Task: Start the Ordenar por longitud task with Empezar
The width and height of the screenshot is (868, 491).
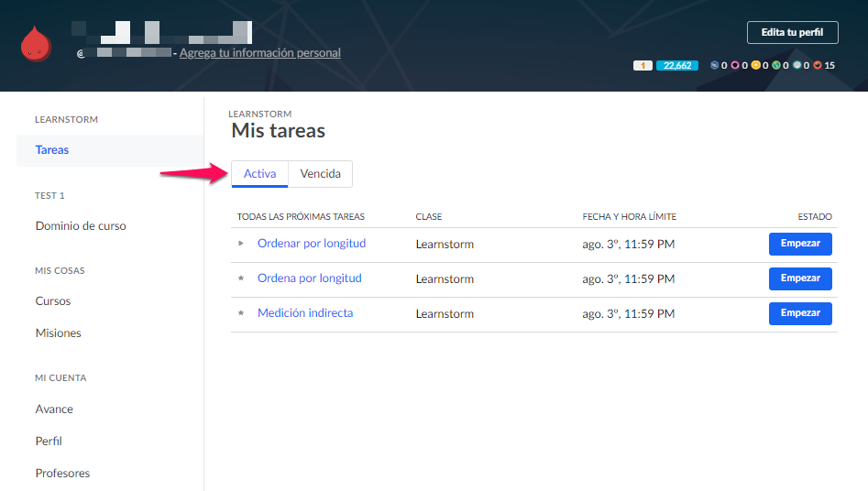Action: tap(800, 244)
